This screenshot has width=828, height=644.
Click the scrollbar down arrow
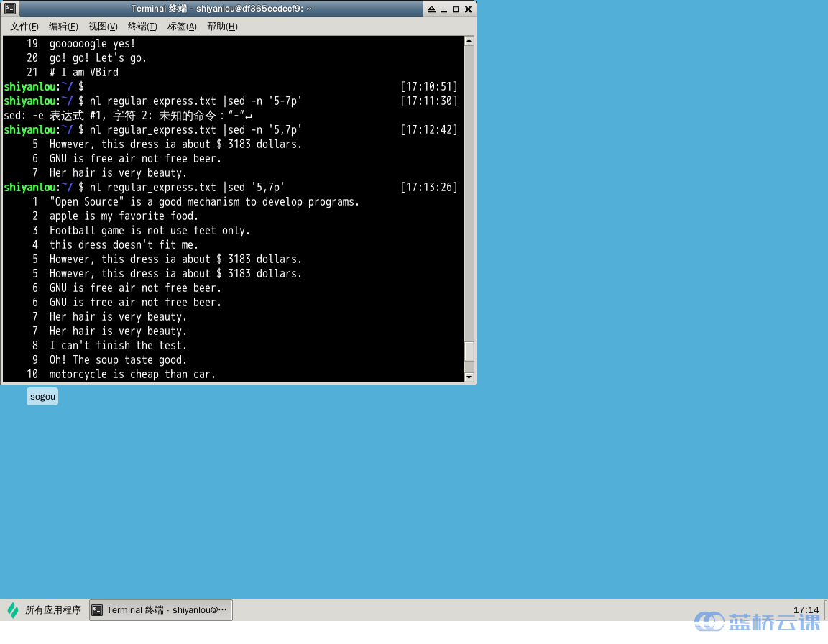469,377
